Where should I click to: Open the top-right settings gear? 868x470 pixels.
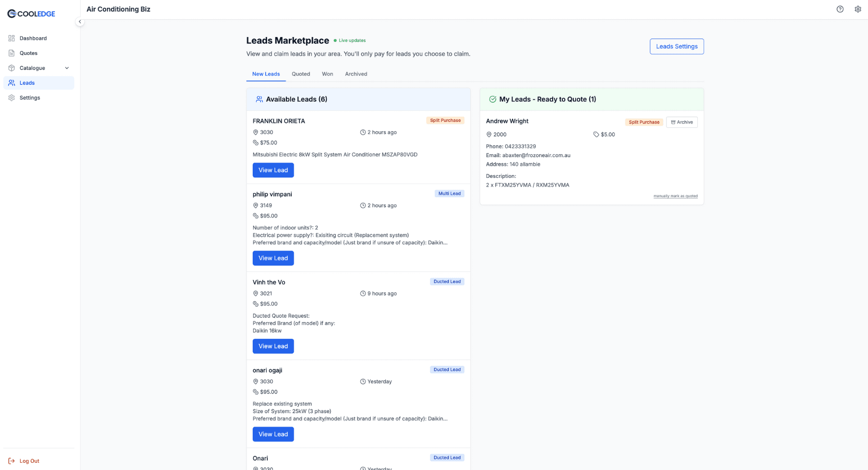(858, 9)
